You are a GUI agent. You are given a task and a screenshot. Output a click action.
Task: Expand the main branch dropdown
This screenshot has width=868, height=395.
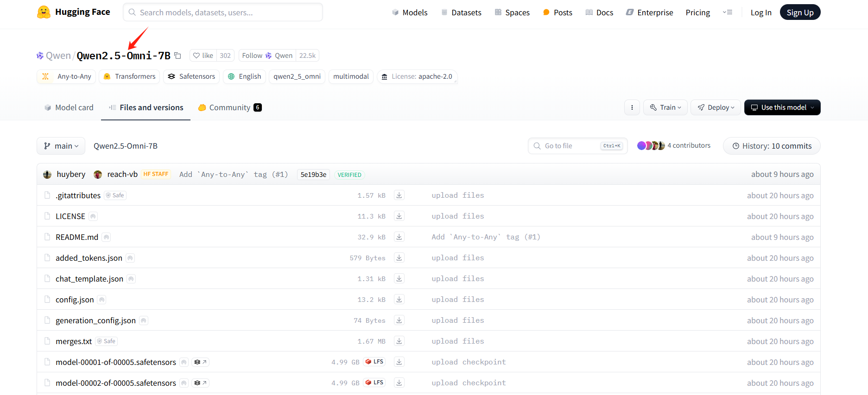click(x=61, y=146)
